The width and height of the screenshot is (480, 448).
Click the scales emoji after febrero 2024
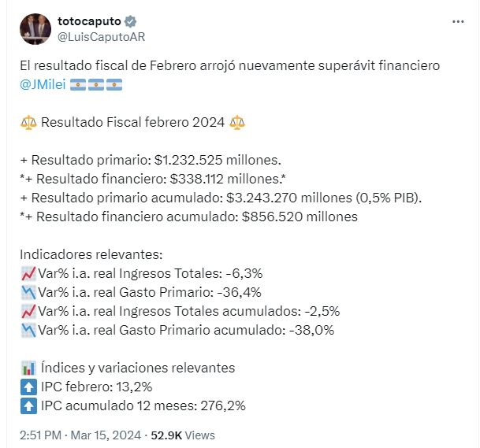coord(236,123)
